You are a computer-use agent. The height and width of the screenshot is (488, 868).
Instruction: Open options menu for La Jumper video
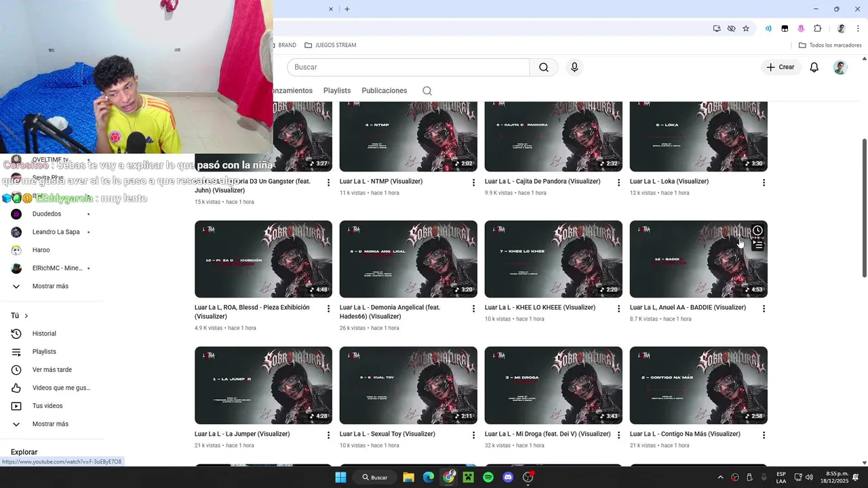328,435
